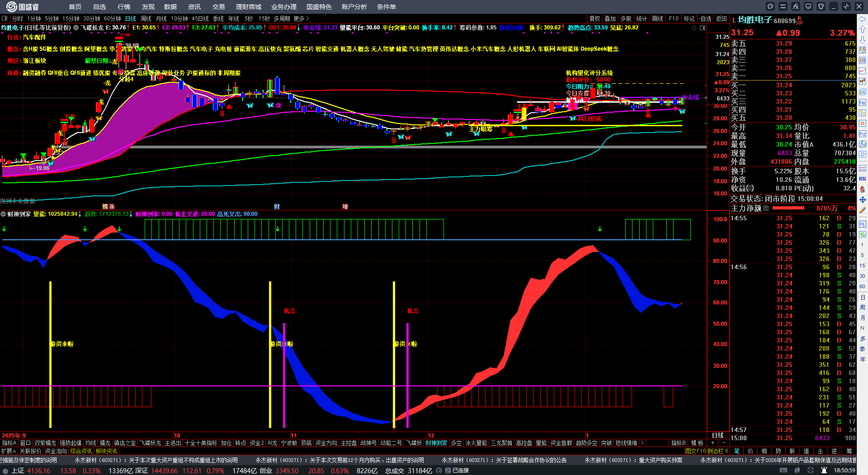Click the 返回 back button
868x475 pixels.
pos(722,19)
